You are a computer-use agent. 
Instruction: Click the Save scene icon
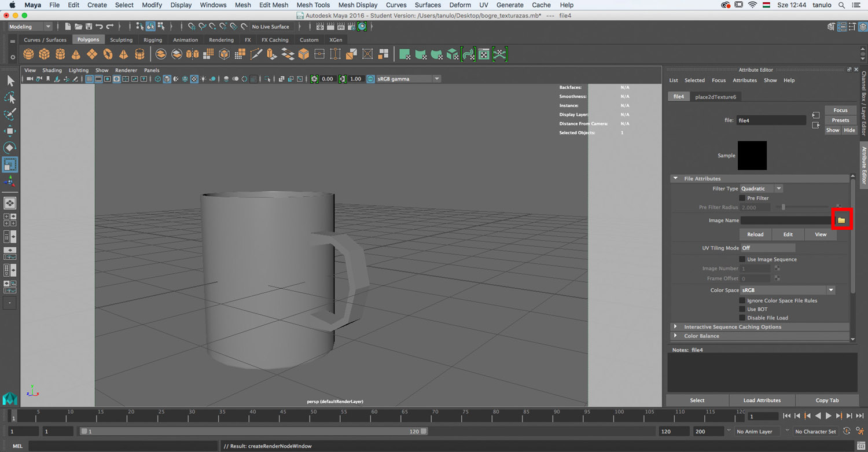click(x=89, y=27)
